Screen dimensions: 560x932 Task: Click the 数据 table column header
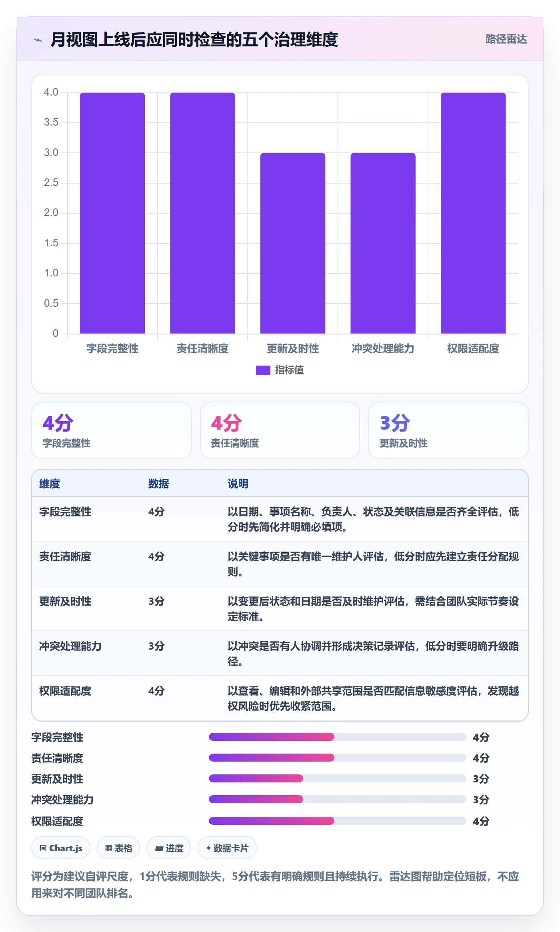(159, 484)
